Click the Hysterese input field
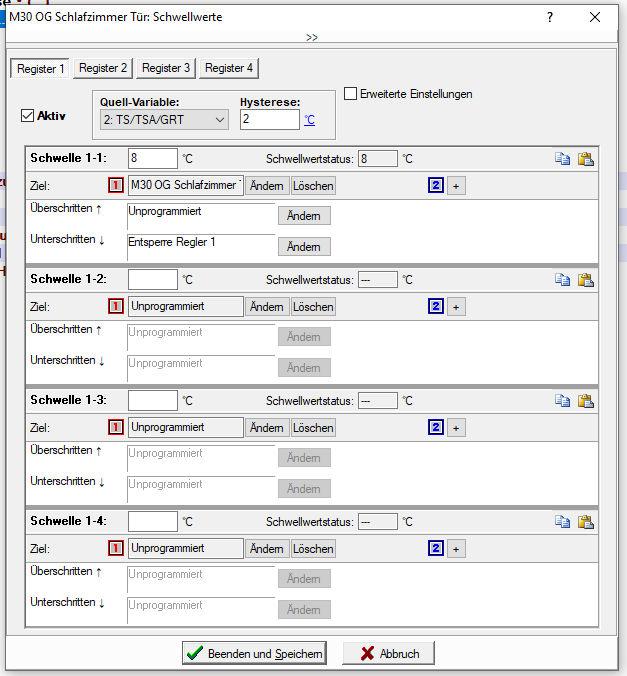 269,120
